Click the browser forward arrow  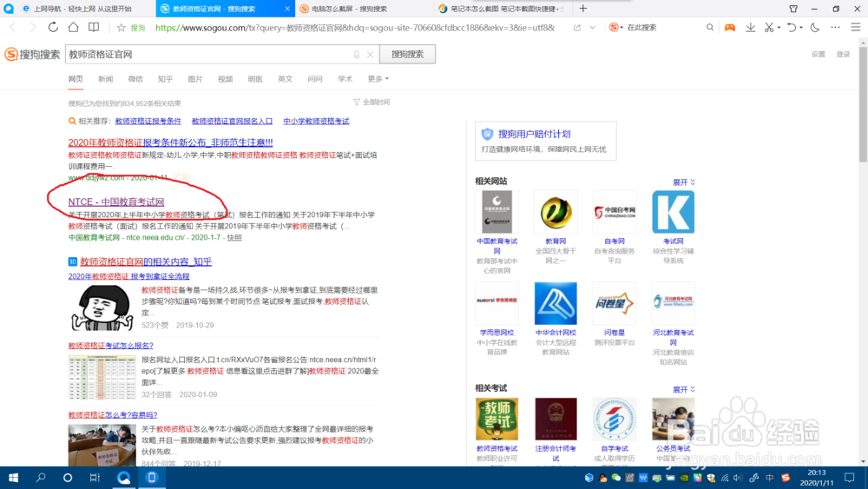[x=33, y=27]
